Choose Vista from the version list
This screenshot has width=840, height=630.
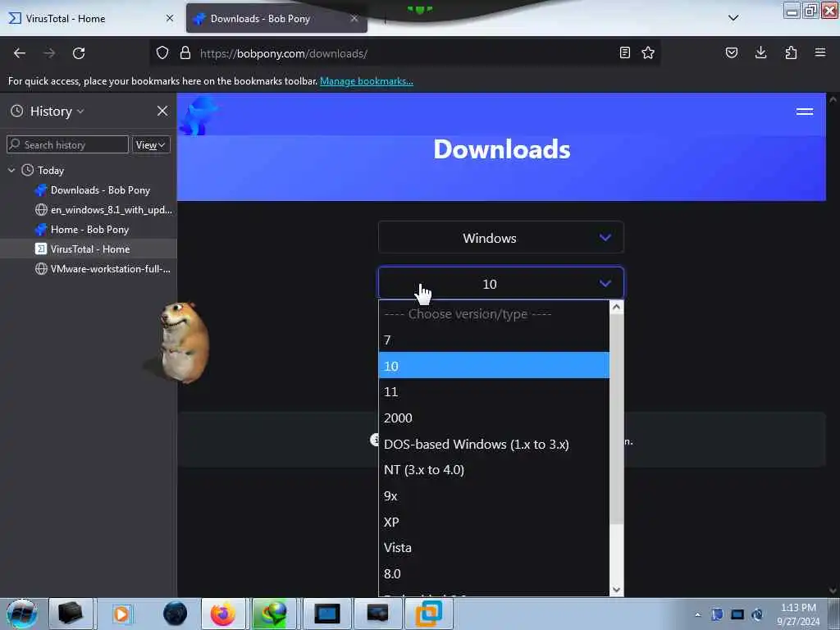pos(494,547)
